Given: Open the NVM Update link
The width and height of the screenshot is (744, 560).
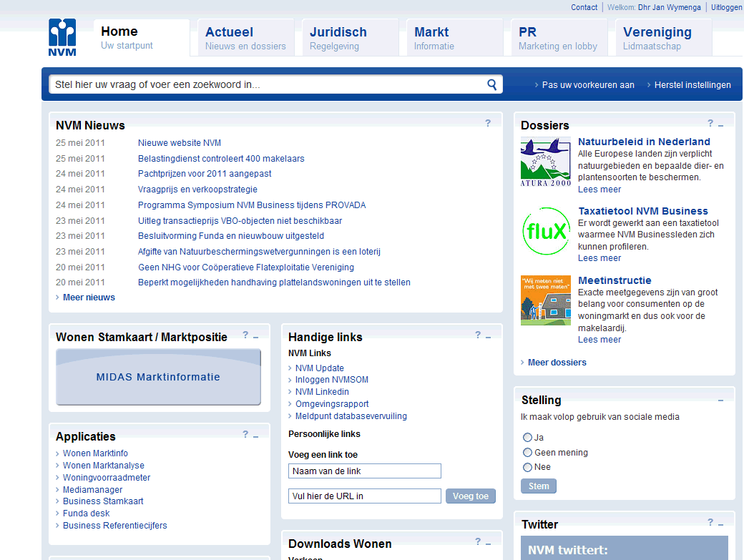Looking at the screenshot, I should click(x=319, y=368).
